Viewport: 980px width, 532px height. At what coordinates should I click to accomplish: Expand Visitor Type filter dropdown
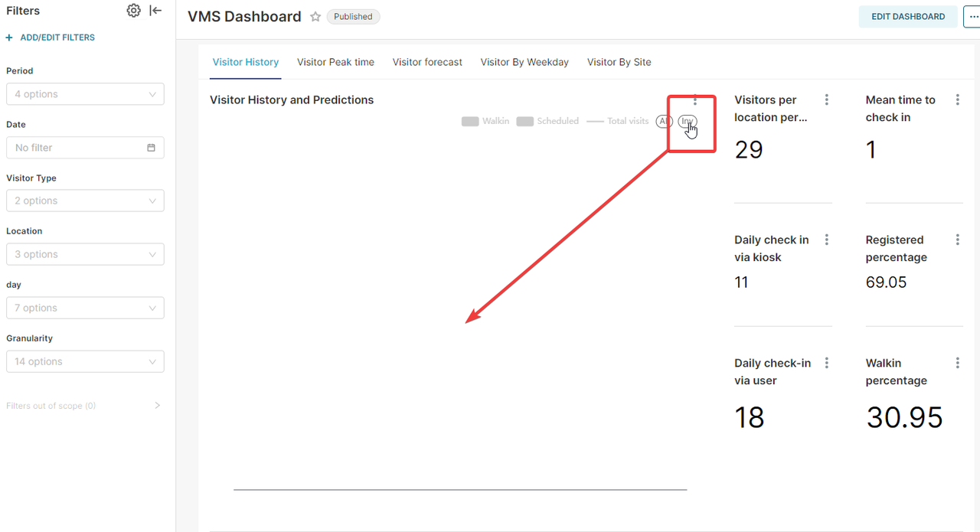(x=85, y=201)
